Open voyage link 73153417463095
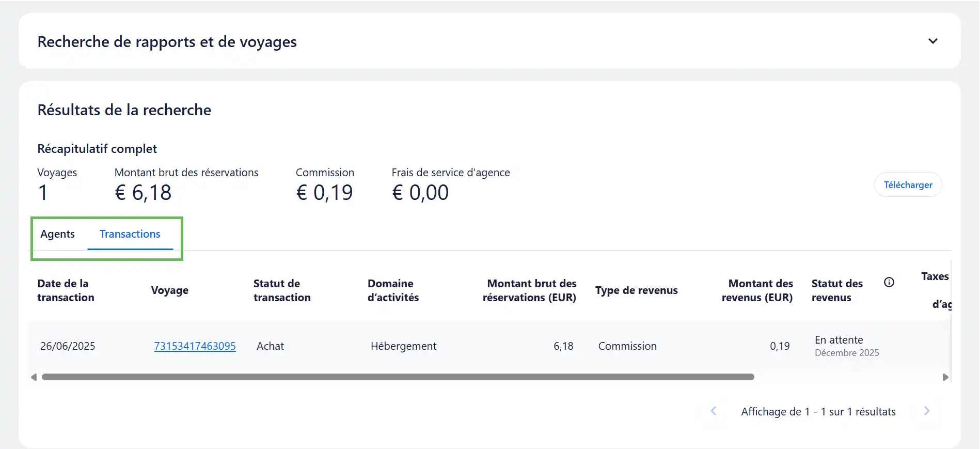The image size is (980, 449). tap(195, 346)
